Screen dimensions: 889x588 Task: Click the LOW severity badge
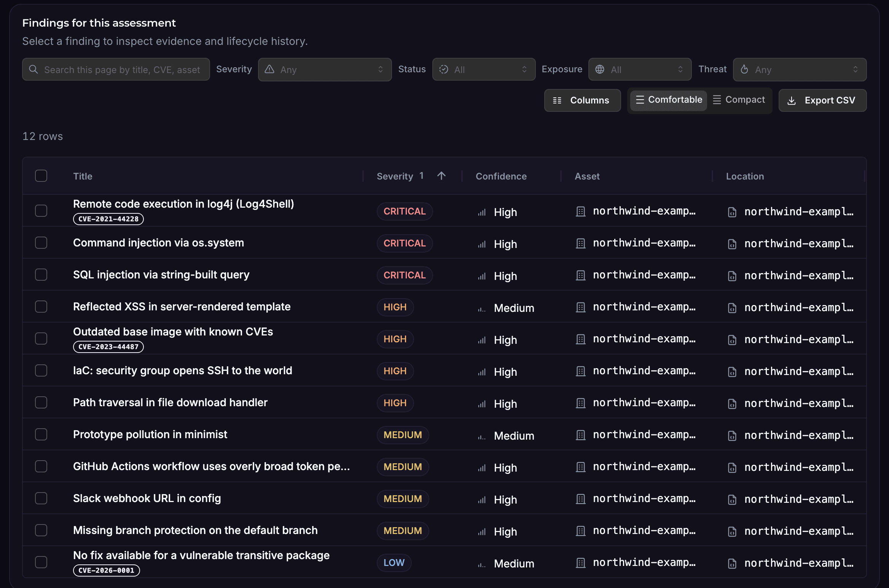pos(394,563)
